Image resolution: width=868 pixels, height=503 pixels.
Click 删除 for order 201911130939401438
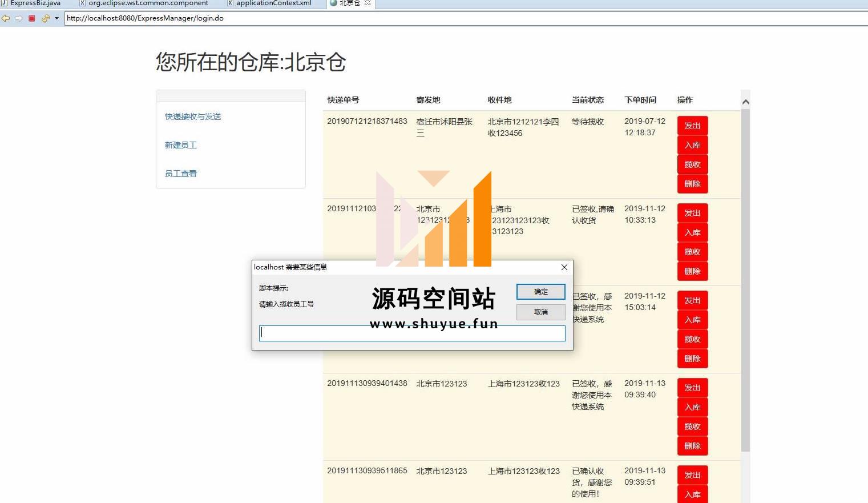click(x=692, y=446)
